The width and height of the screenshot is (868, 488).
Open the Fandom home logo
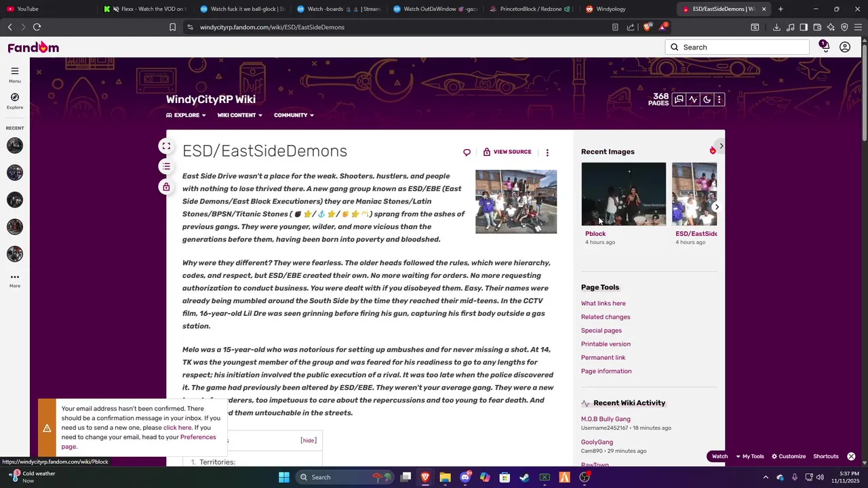tap(33, 47)
